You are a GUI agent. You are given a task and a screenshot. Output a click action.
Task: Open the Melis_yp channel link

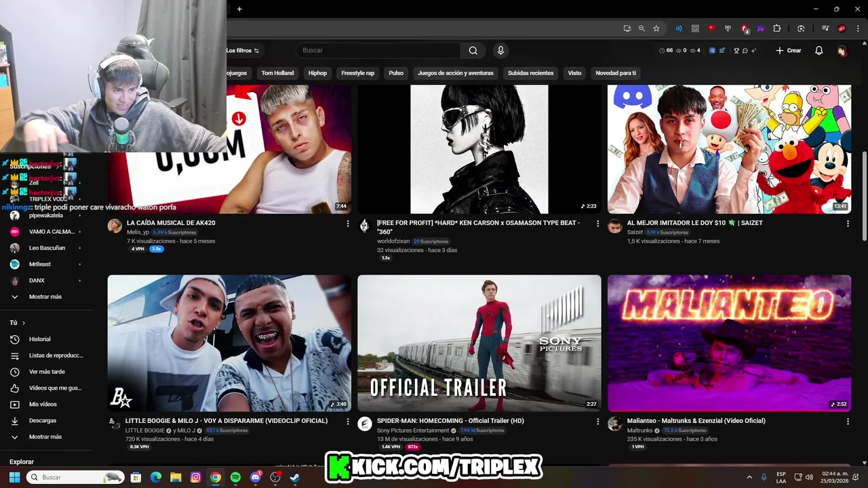[138, 232]
